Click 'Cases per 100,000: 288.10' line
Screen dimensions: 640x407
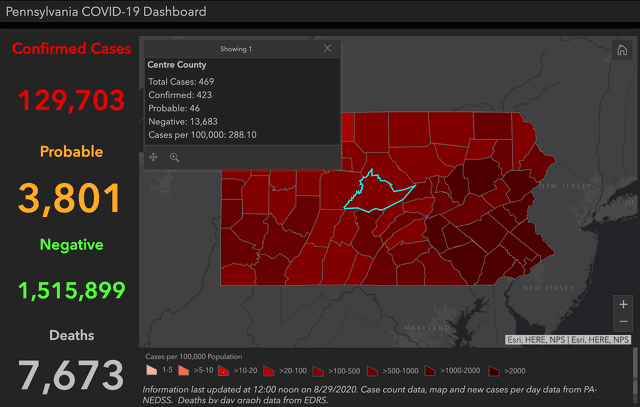202,135
